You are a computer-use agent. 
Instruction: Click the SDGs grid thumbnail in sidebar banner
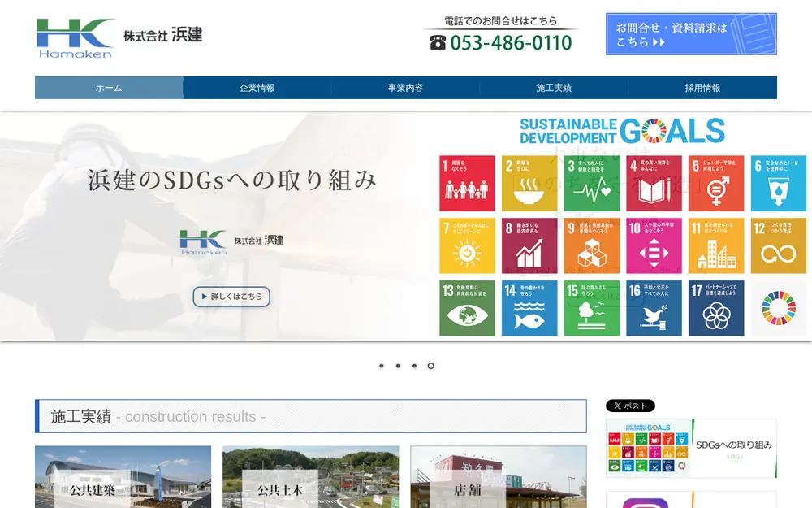[647, 448]
